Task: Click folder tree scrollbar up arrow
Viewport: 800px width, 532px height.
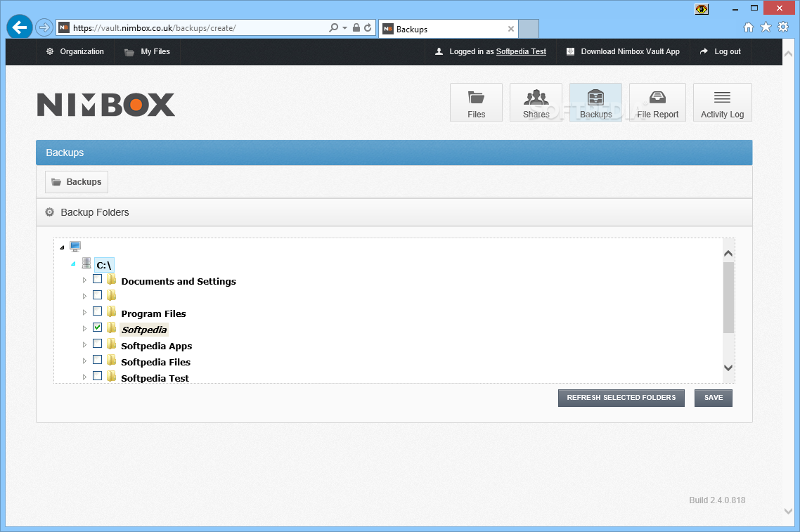Action: click(728, 254)
